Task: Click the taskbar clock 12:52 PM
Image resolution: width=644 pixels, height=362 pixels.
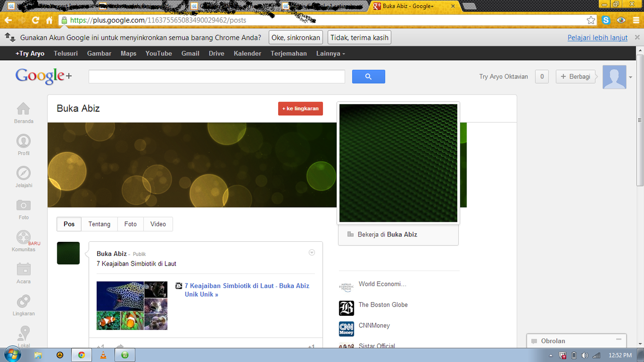Action: [x=620, y=355]
